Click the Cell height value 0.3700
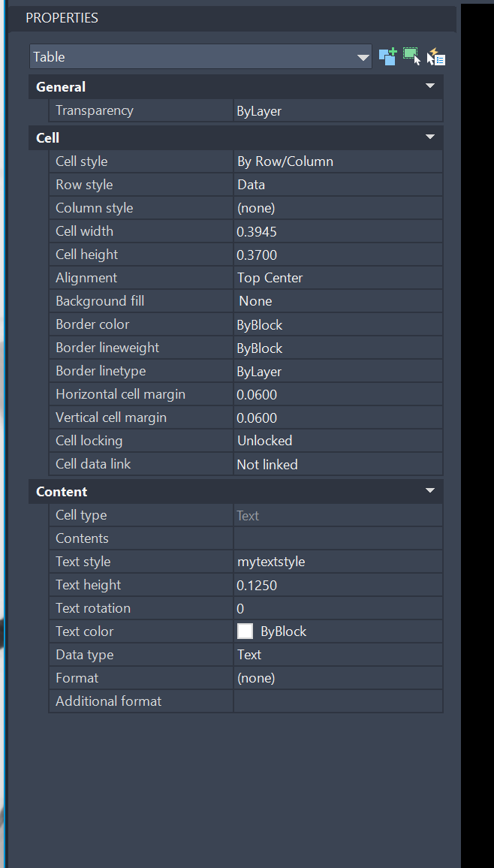Screen dimensions: 494x868 click(338, 255)
